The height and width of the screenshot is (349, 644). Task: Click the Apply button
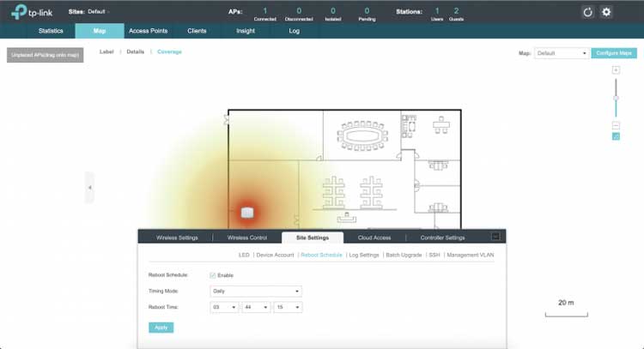(161, 327)
